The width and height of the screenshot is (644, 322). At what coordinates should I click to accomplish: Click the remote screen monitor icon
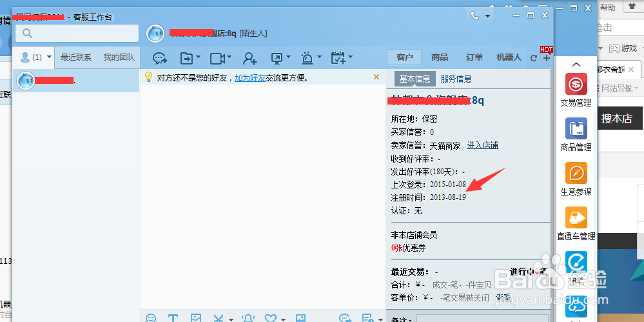pos(277,58)
